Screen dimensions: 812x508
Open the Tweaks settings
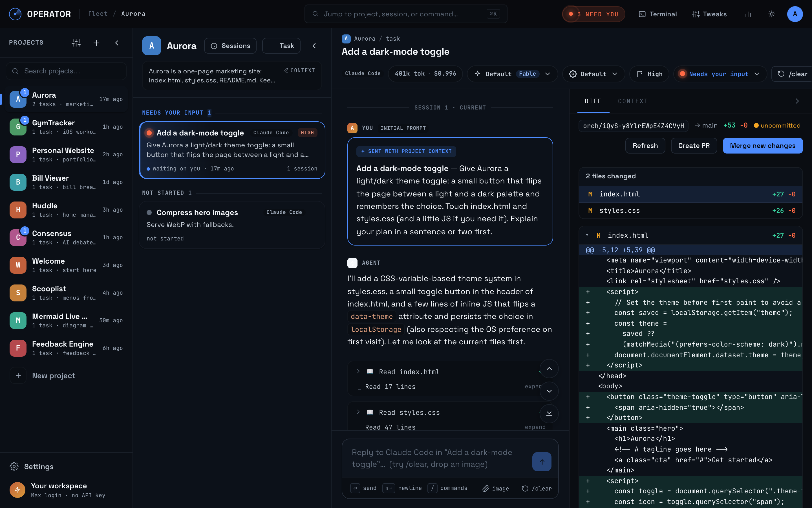click(x=709, y=14)
